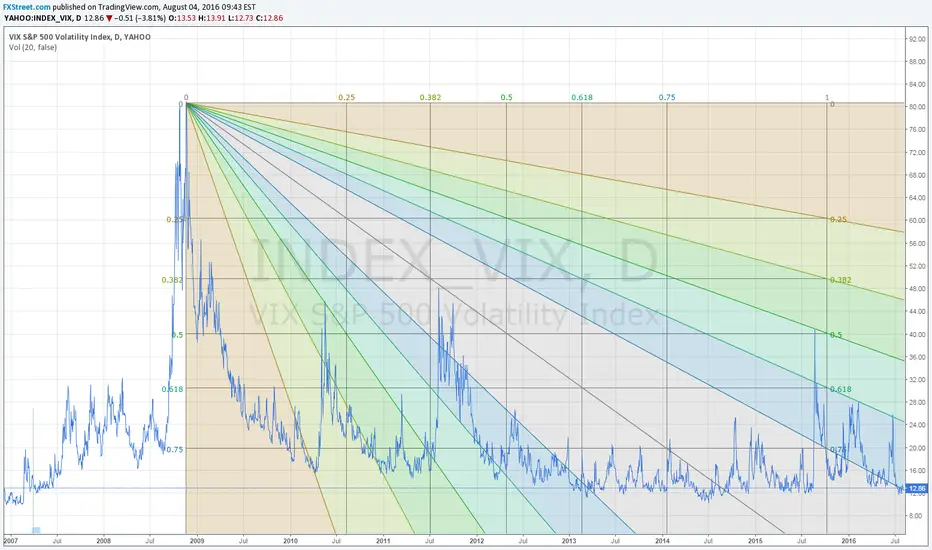Viewport: 932px width, 550px height.
Task: Click the 2007 label on time axis
Action: pyautogui.click(x=11, y=541)
